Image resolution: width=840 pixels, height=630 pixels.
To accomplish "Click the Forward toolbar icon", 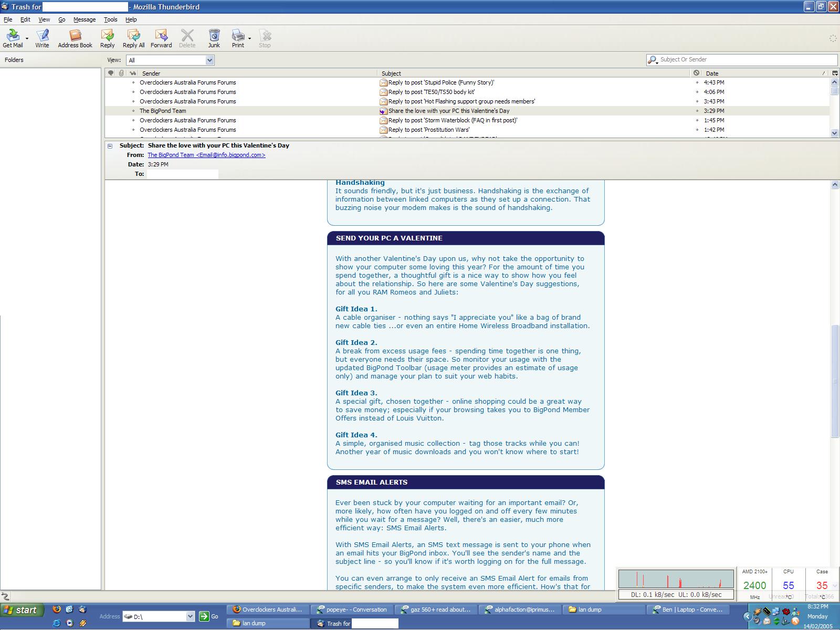I will (x=161, y=38).
